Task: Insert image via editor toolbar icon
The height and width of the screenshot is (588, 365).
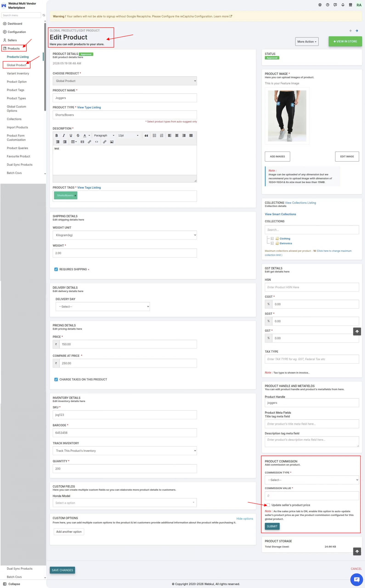Action: pos(112,142)
